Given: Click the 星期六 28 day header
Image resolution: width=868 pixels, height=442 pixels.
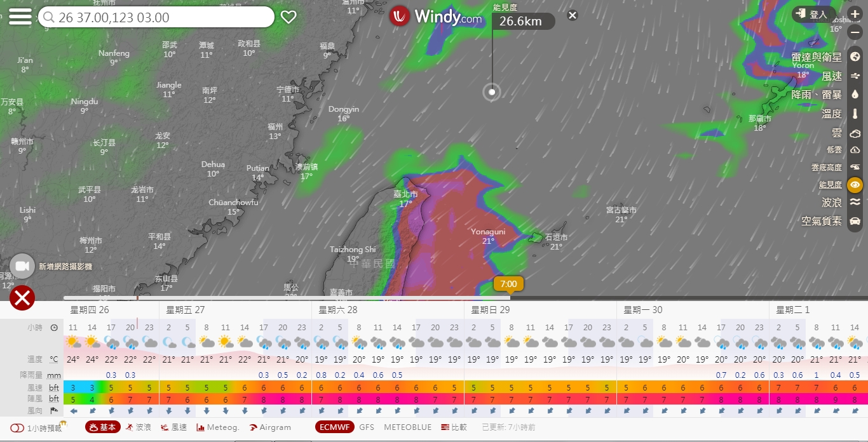Looking at the screenshot, I should [x=338, y=310].
